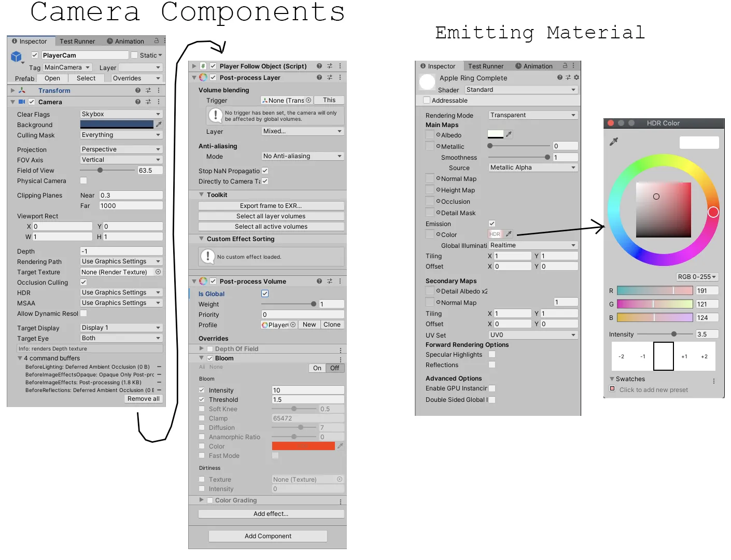Screen dimensions: 731x560
Task: Click the Player Follow Object preset icon
Action: point(330,66)
